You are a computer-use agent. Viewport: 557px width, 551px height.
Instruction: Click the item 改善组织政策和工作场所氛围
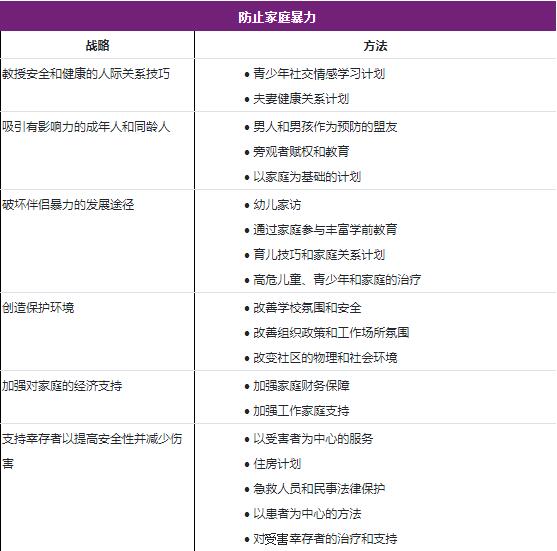(331, 332)
